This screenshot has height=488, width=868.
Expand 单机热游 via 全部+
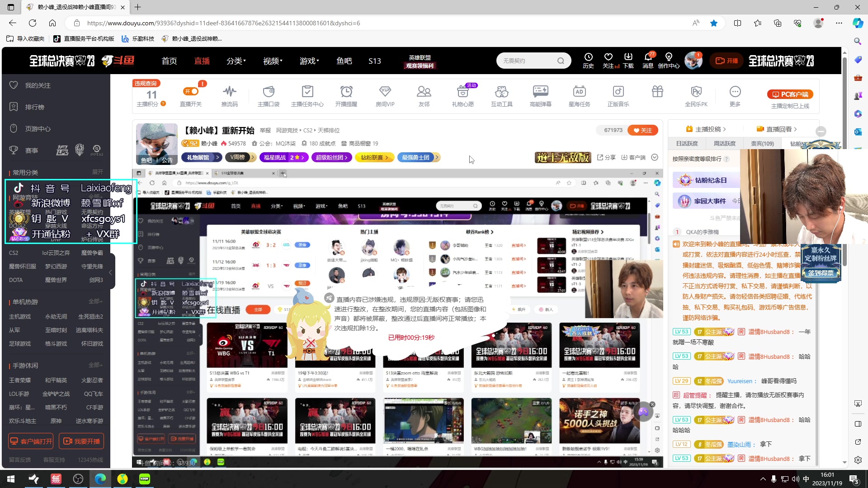(95, 301)
